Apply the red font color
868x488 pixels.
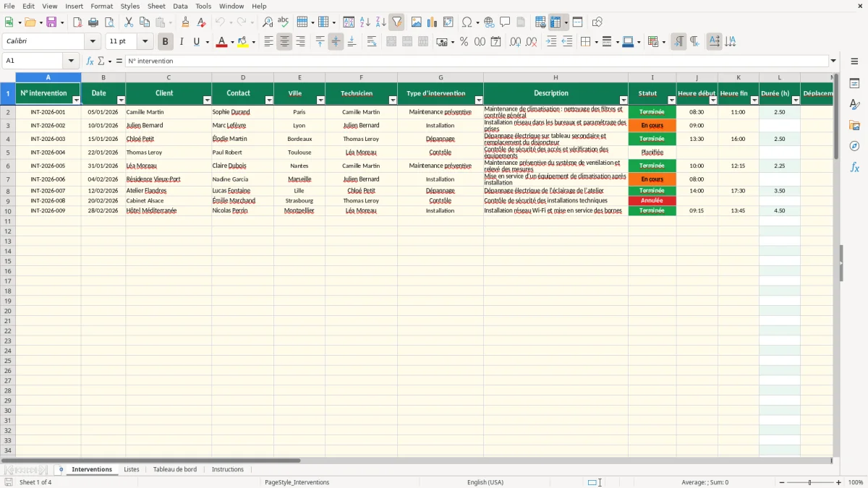pyautogui.click(x=221, y=42)
